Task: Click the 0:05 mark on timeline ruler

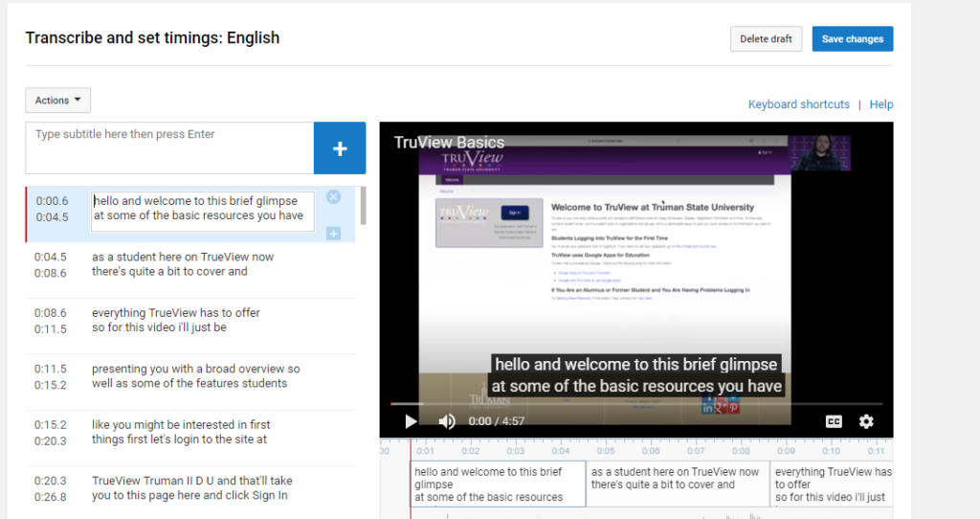Action: point(606,451)
